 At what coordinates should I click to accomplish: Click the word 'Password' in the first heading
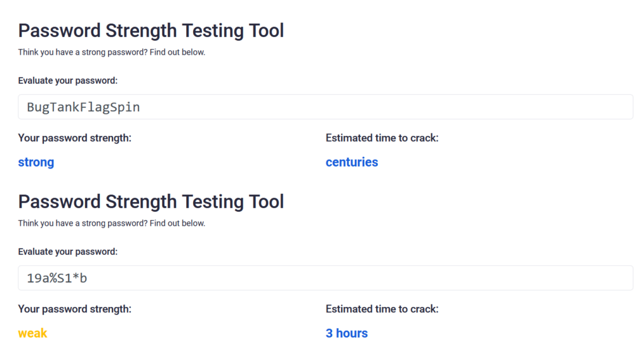(x=59, y=30)
